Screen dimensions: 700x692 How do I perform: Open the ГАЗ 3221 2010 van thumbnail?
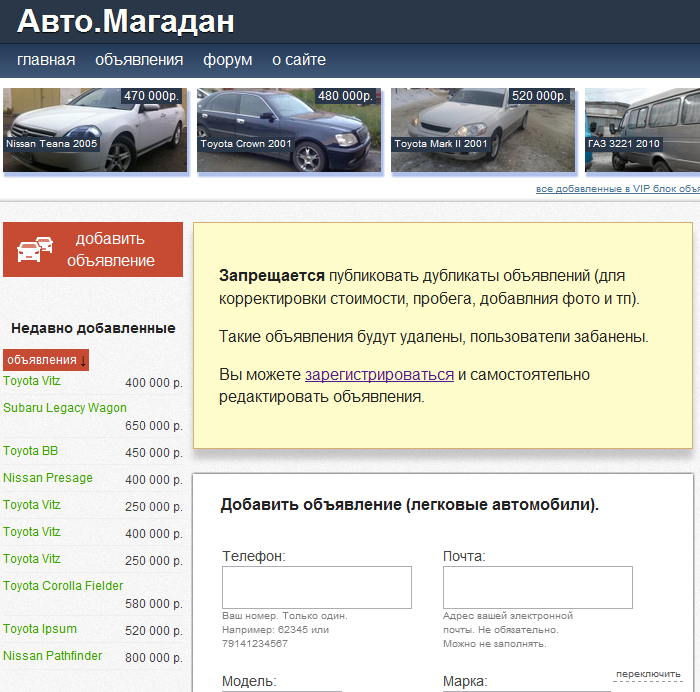[641, 130]
